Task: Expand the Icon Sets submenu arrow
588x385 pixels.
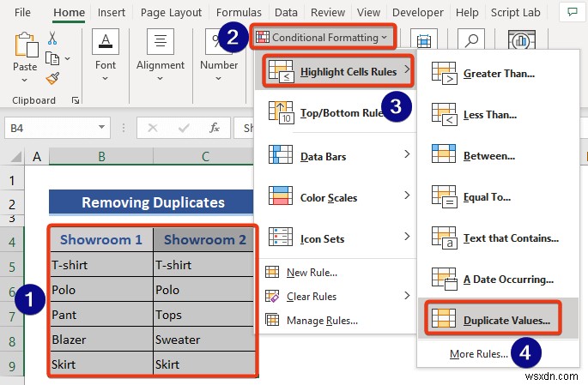Action: 407,237
